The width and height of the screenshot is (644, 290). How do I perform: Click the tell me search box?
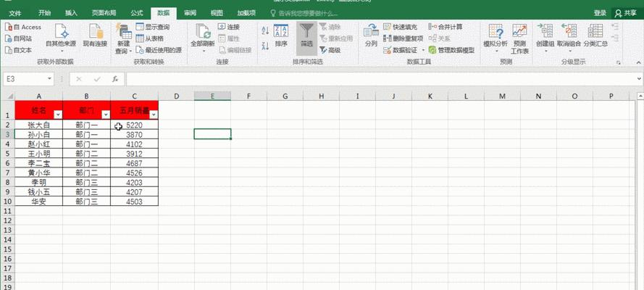[304, 13]
